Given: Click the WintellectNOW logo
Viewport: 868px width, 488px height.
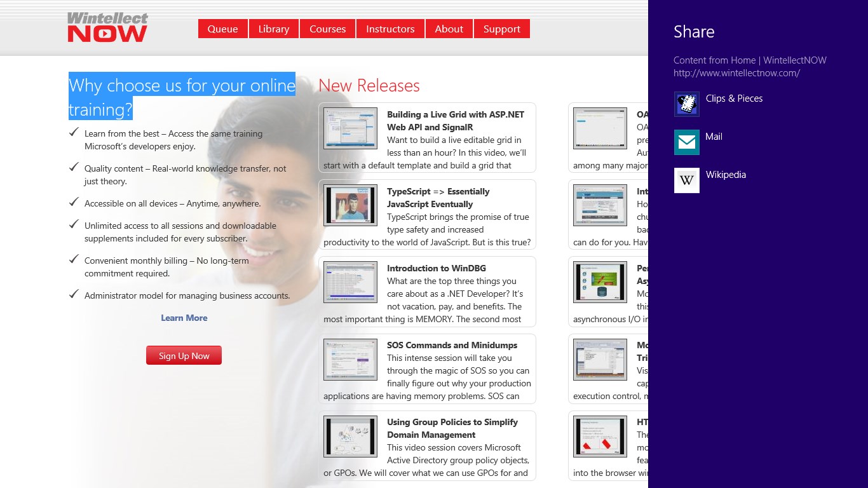Looking at the screenshot, I should click(x=107, y=27).
